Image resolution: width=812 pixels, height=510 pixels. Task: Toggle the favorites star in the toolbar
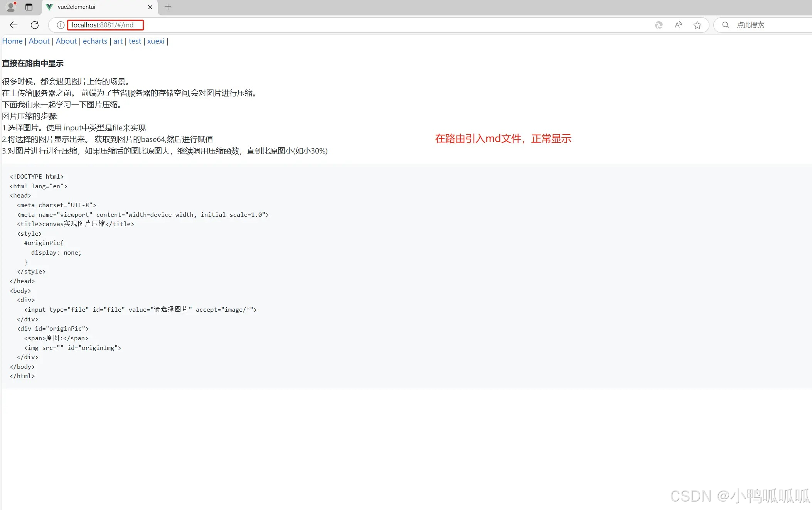pos(697,25)
